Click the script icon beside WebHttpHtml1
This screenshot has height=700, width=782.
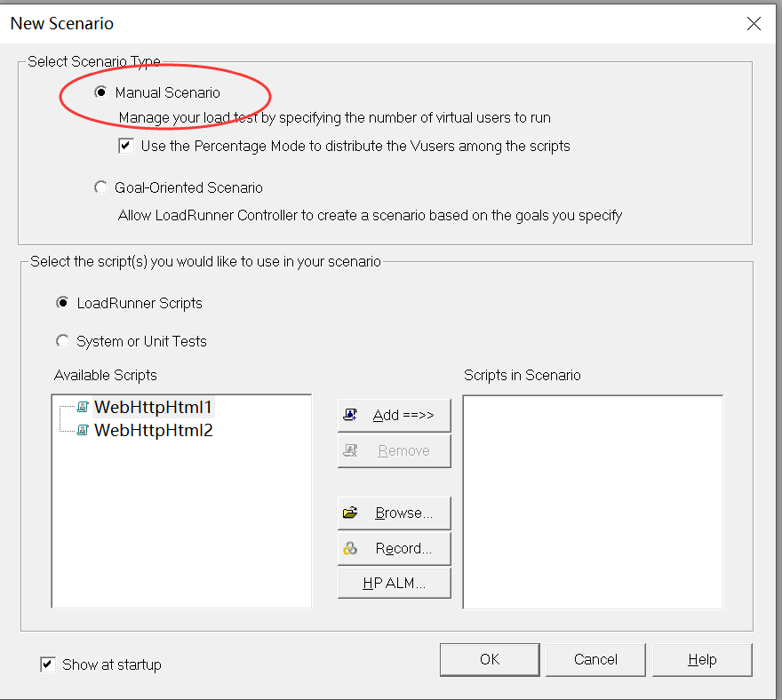pos(83,407)
